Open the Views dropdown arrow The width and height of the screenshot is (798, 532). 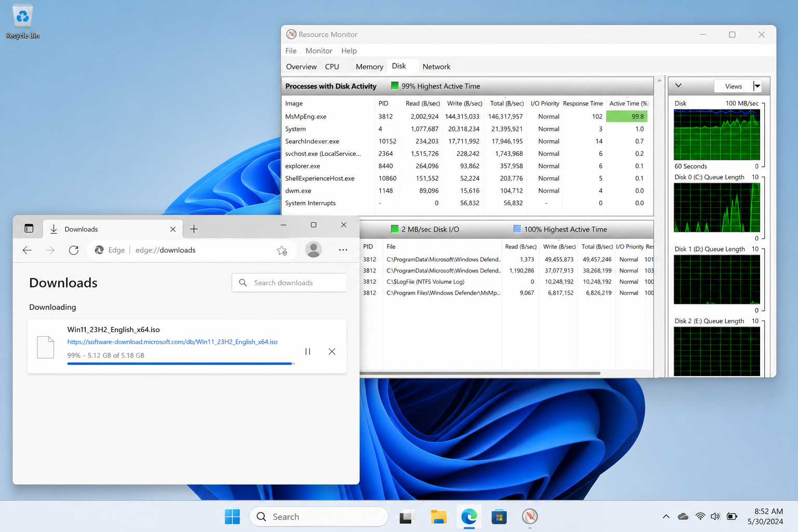click(757, 86)
